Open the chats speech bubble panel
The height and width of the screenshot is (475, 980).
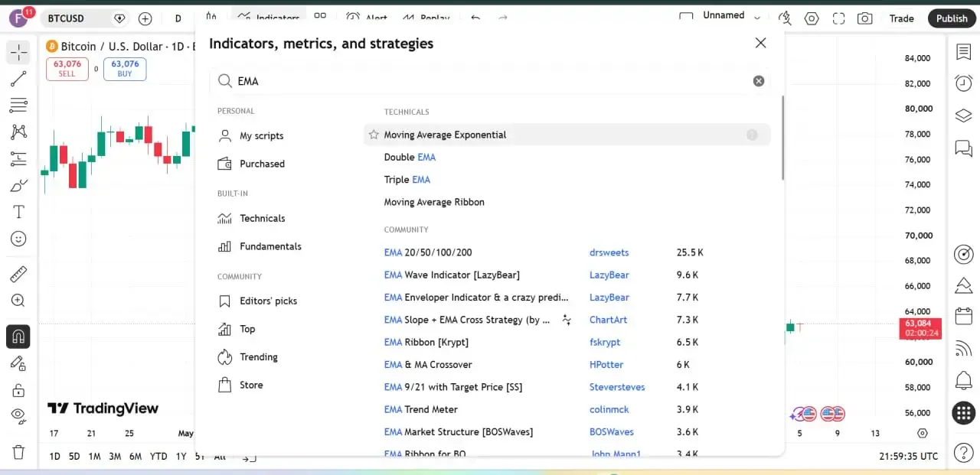tap(963, 148)
